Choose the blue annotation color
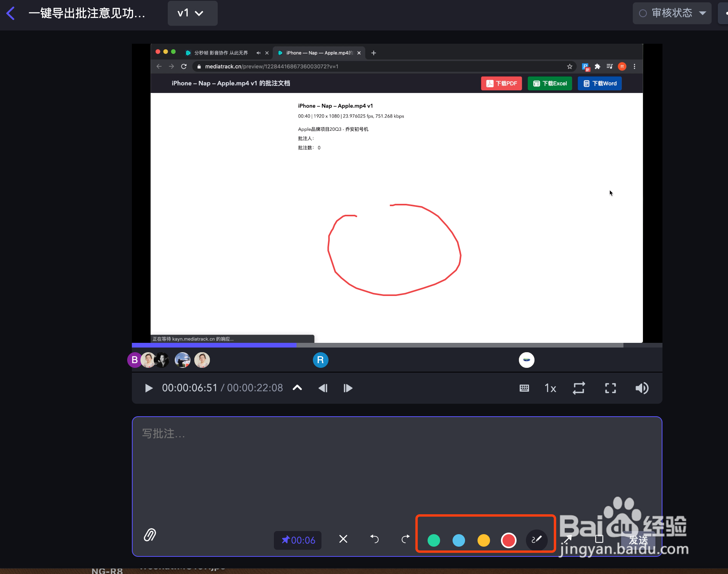 (459, 540)
